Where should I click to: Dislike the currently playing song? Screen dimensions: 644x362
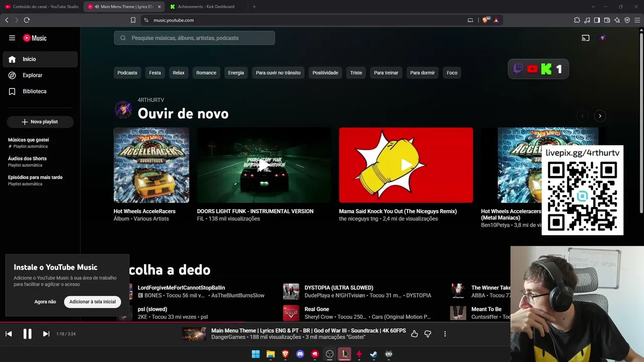point(428,334)
